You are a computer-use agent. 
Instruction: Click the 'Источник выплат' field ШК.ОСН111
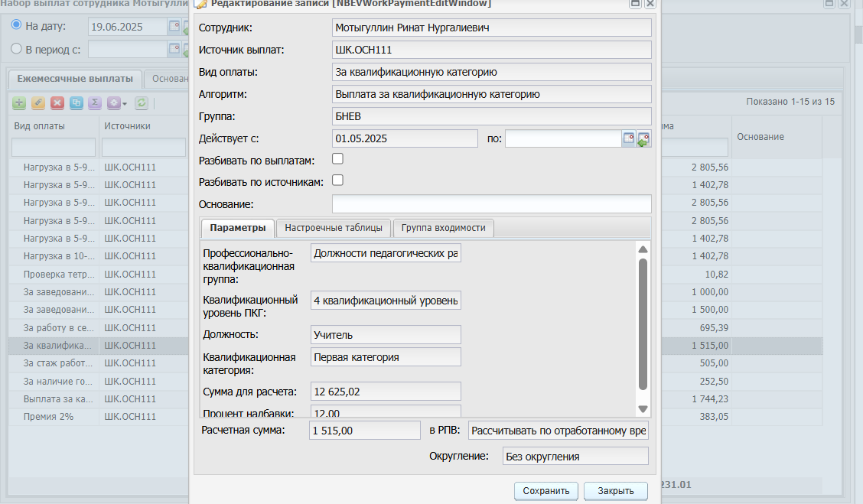[x=491, y=50]
